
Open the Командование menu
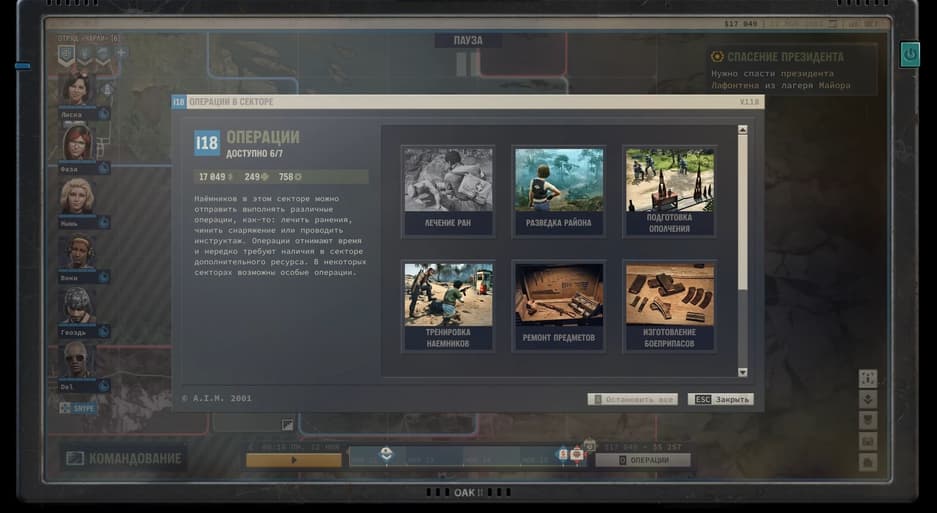pyautogui.click(x=124, y=459)
